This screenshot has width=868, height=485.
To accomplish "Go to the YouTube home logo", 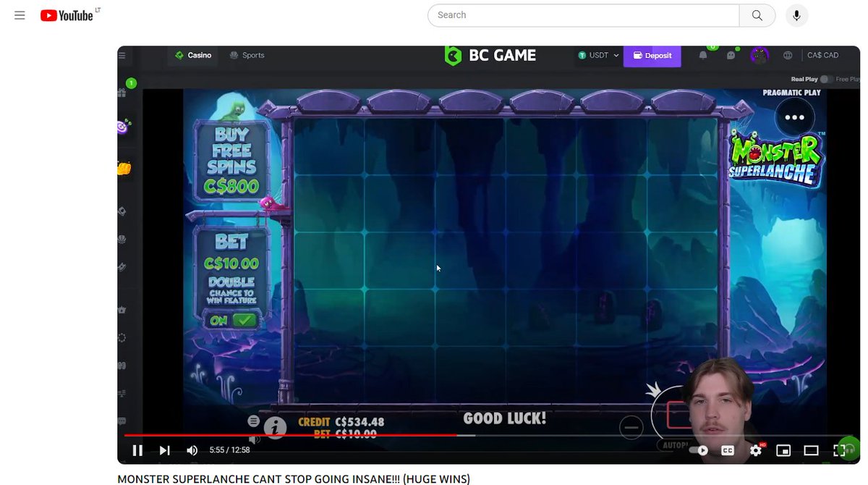I will (x=67, y=15).
